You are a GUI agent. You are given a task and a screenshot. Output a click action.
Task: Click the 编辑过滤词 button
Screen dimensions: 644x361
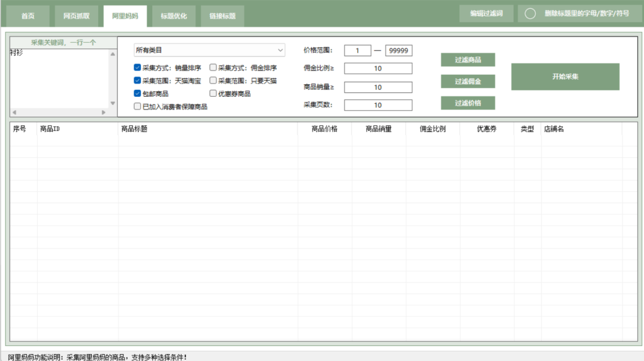[486, 13]
